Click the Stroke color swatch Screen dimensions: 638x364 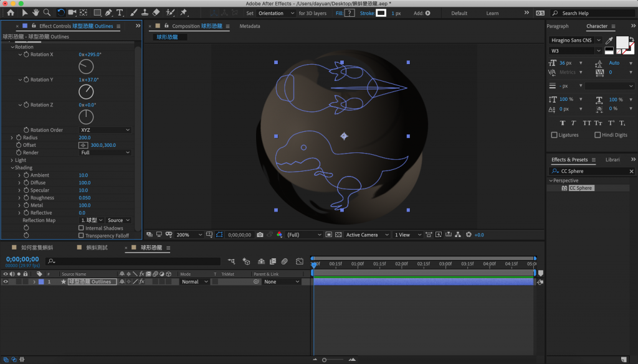point(380,13)
